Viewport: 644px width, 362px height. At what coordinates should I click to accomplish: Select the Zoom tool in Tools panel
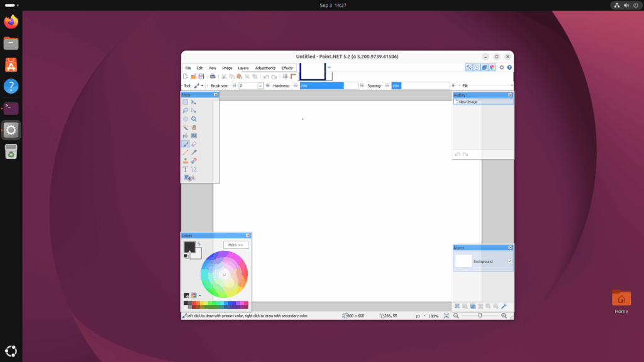click(194, 119)
